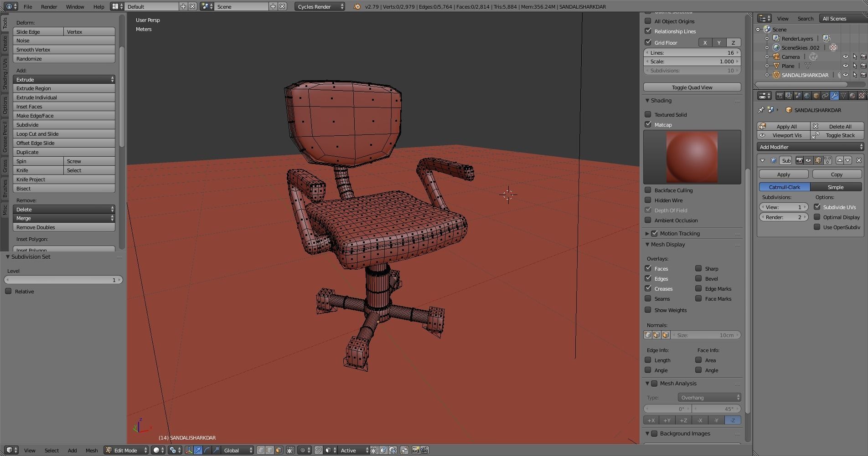The width and height of the screenshot is (868, 456).
Task: Expand Camera item in outliner tree
Action: coord(767,57)
